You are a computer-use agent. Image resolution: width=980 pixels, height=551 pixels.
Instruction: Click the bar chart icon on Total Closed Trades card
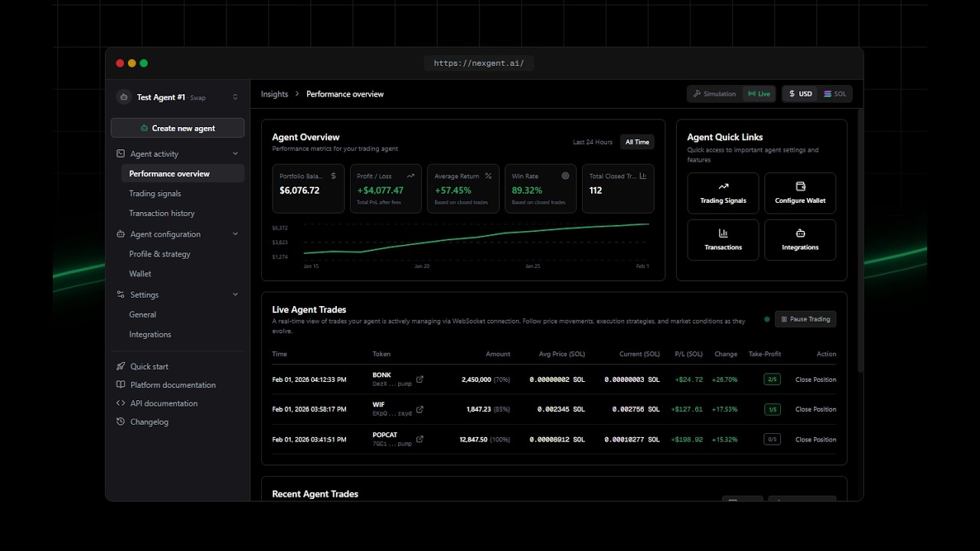[642, 176]
